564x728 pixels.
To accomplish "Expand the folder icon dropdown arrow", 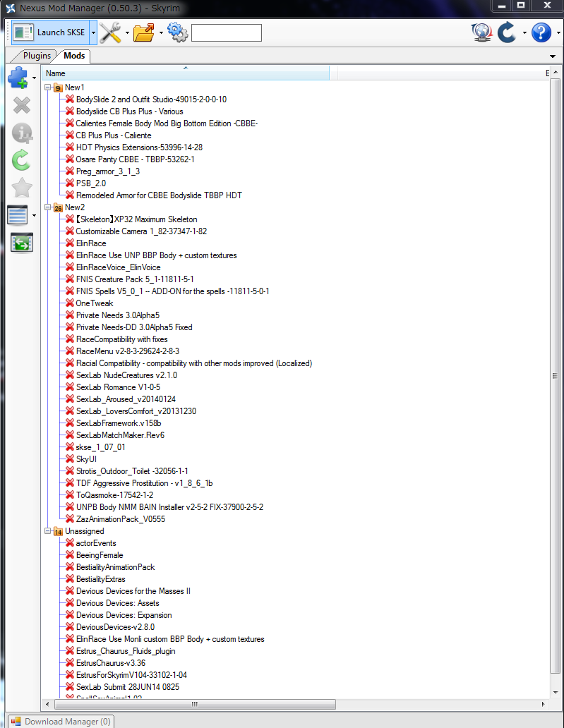I will pos(161,32).
